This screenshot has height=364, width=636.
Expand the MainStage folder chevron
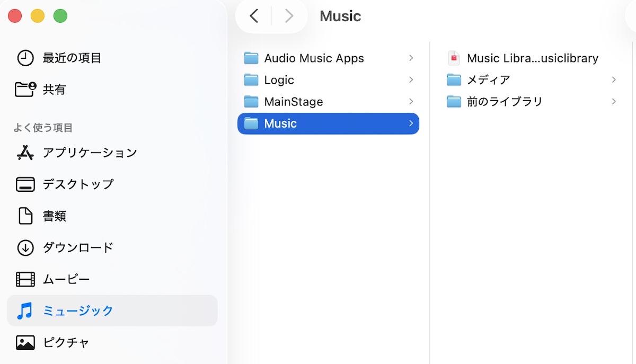click(x=411, y=101)
